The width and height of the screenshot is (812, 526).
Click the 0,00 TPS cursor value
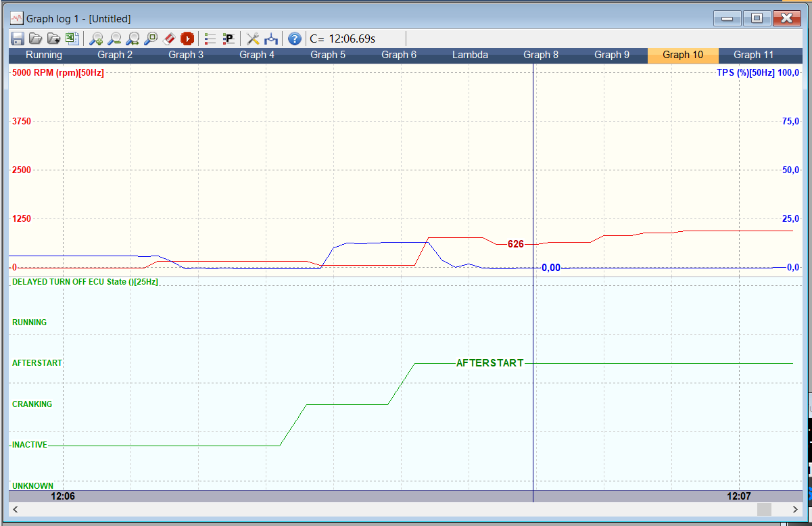click(x=551, y=268)
